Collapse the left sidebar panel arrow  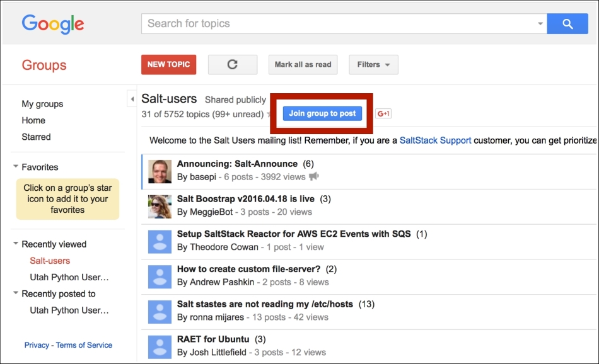click(x=132, y=100)
